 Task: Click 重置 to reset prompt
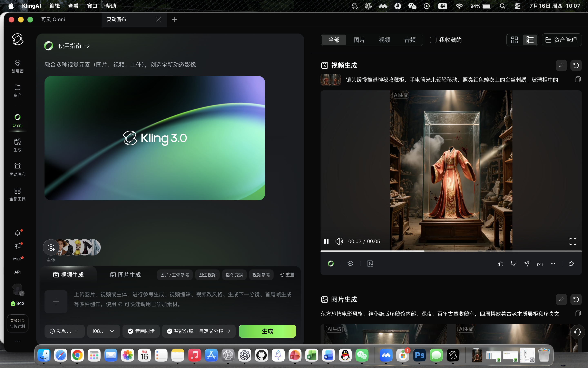click(x=287, y=275)
